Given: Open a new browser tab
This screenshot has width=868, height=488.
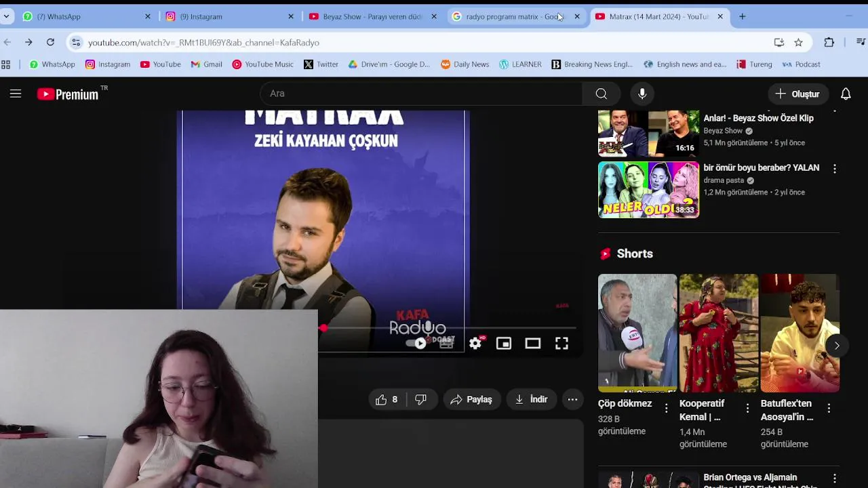Looking at the screenshot, I should click(743, 16).
